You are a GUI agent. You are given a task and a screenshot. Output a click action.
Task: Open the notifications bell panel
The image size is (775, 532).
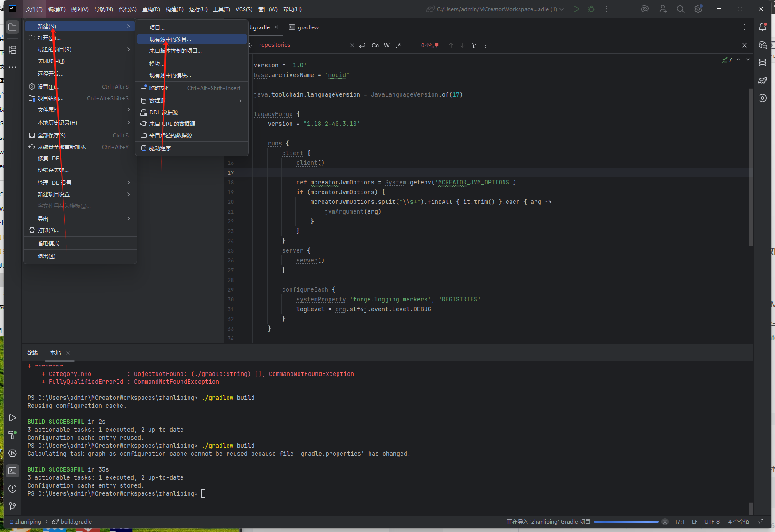pyautogui.click(x=763, y=27)
